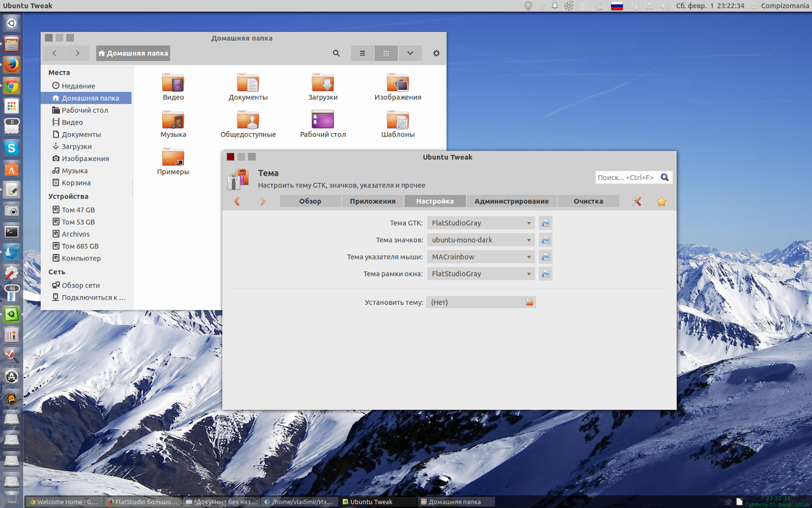Reset the Тема рамки окна setting

click(546, 274)
